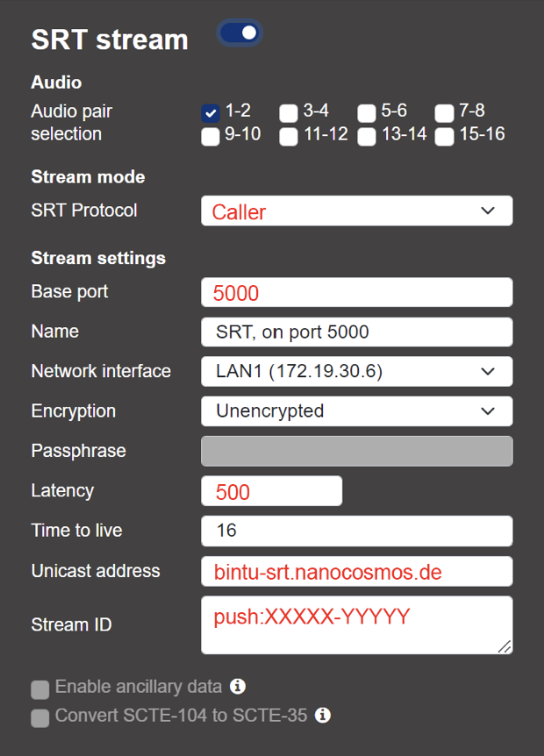
Task: Click the info icon beside Enable ancillary data
Action: (x=238, y=687)
